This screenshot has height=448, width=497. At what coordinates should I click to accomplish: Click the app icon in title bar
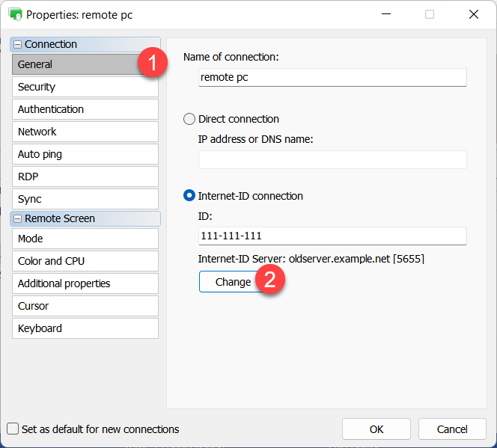pos(15,14)
